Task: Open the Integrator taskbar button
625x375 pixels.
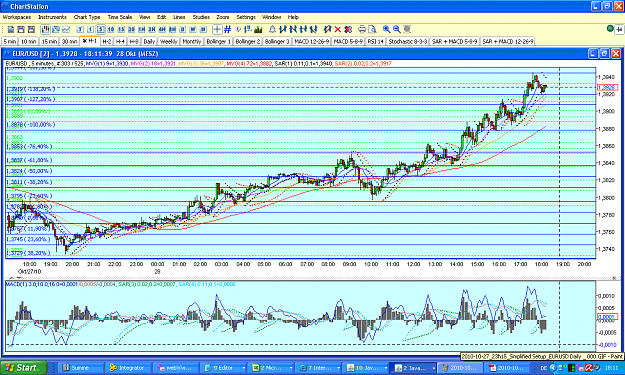Action: 127,368
